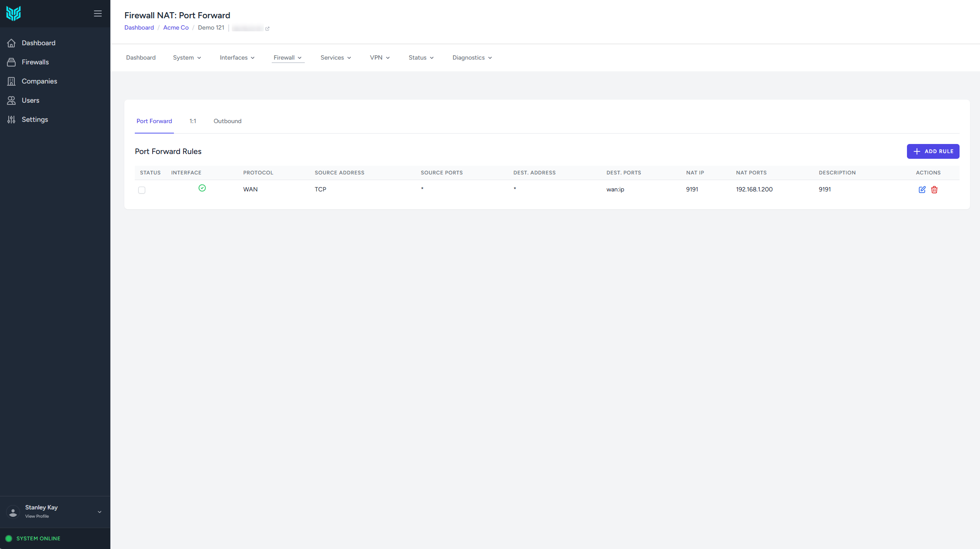This screenshot has height=549, width=980.
Task: Follow the Dashboard breadcrumb link
Action: click(139, 28)
